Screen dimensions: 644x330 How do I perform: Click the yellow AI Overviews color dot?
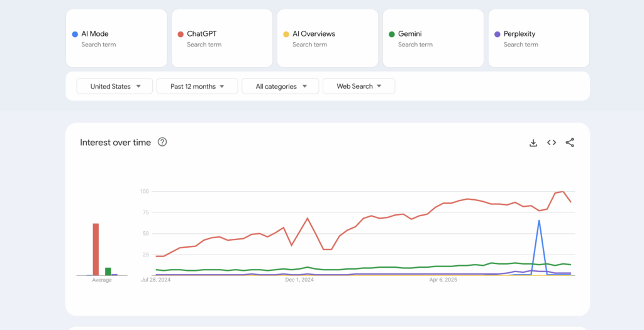click(x=286, y=34)
